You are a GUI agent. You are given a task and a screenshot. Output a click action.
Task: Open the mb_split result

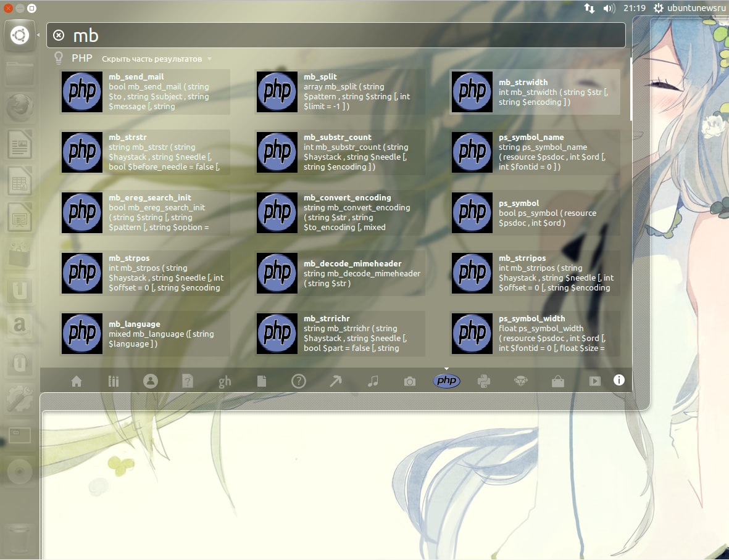340,92
